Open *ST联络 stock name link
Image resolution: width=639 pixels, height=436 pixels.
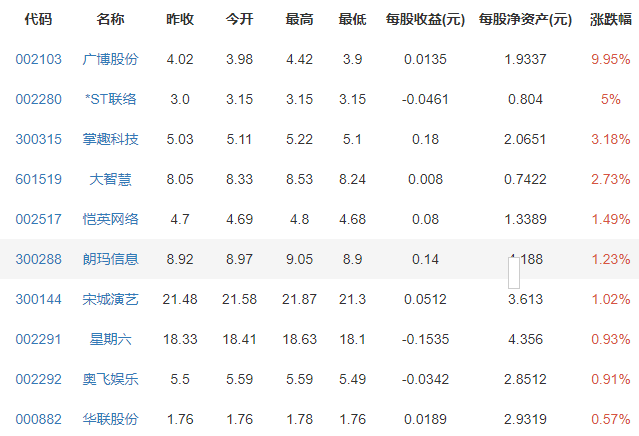tap(110, 99)
